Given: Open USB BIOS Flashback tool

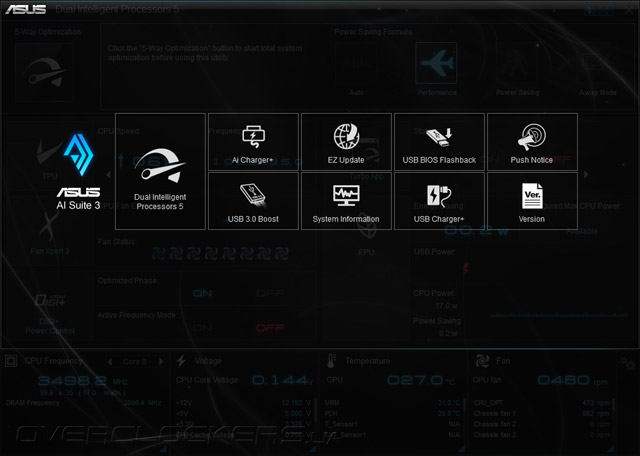Looking at the screenshot, I should pyautogui.click(x=439, y=142).
